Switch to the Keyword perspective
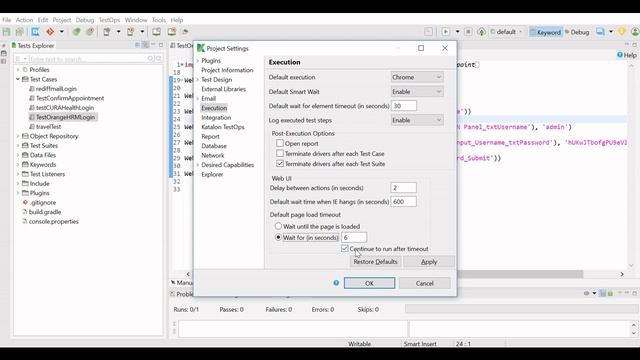The image size is (640, 360). click(545, 32)
